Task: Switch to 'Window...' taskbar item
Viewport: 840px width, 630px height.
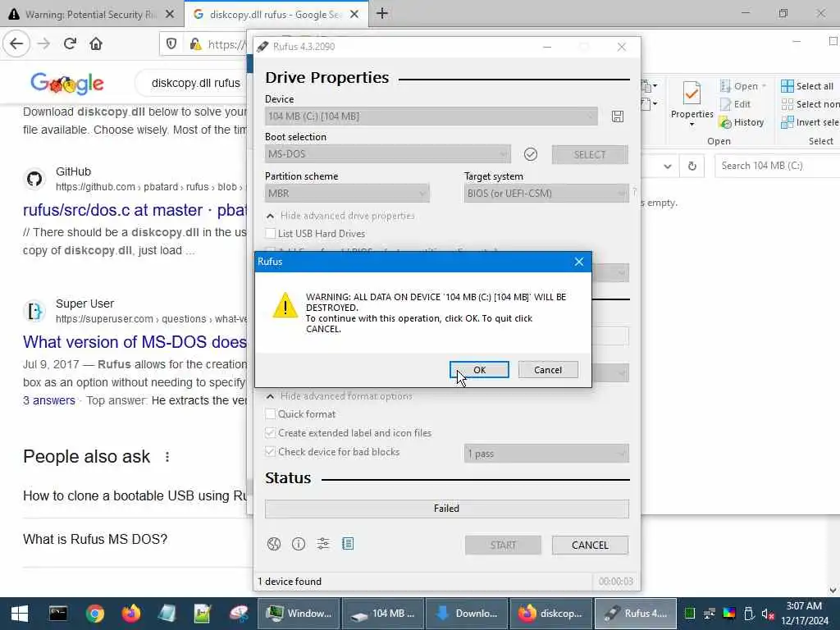Action: (x=299, y=614)
